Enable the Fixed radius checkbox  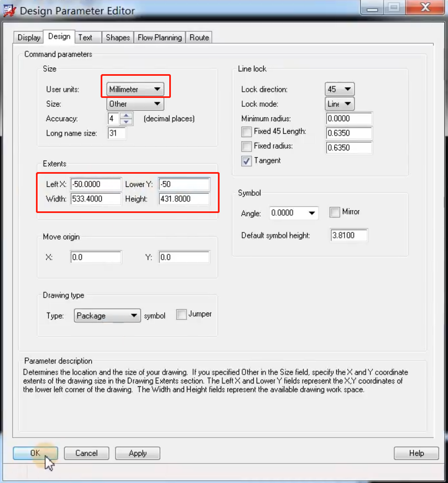point(246,147)
